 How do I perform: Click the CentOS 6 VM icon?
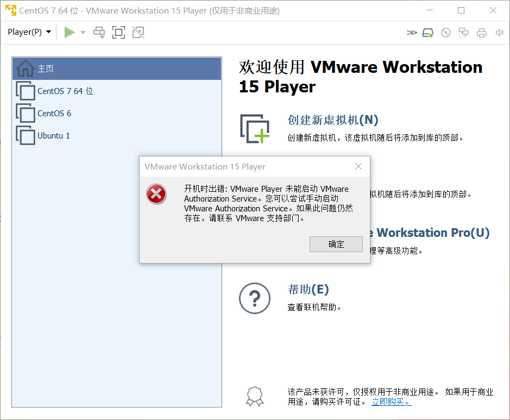pos(26,113)
